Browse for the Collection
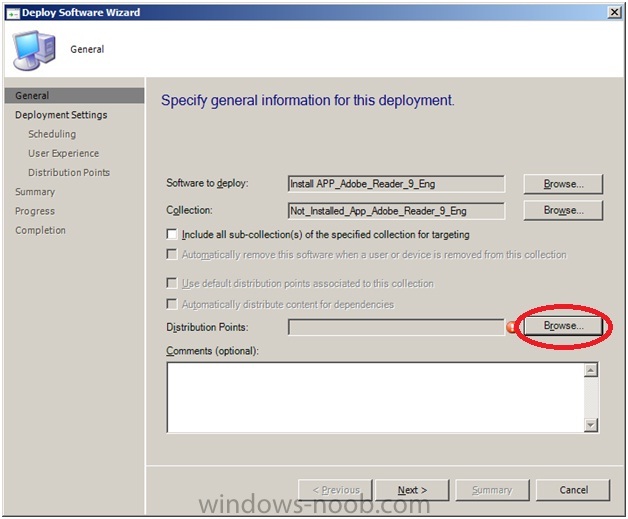Image resolution: width=628 pixels, height=519 pixels. click(563, 210)
